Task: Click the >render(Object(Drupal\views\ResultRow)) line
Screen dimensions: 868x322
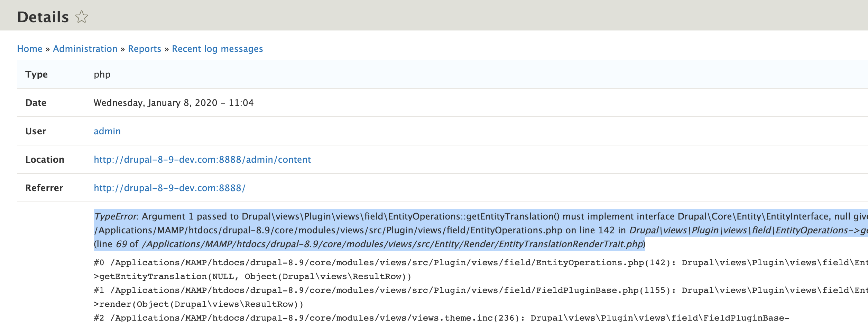Action: (x=198, y=304)
